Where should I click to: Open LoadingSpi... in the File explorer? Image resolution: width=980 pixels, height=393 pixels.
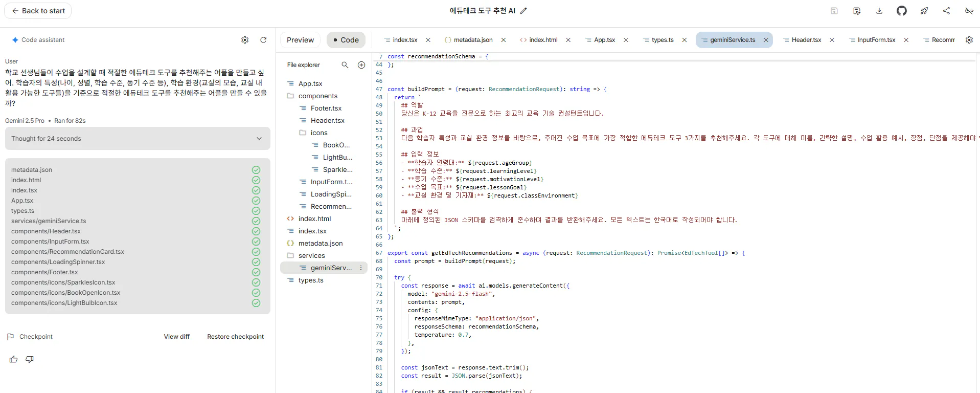click(x=331, y=194)
